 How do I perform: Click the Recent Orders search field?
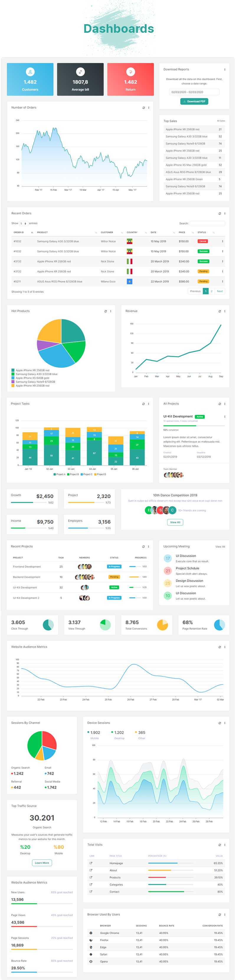pos(207,223)
